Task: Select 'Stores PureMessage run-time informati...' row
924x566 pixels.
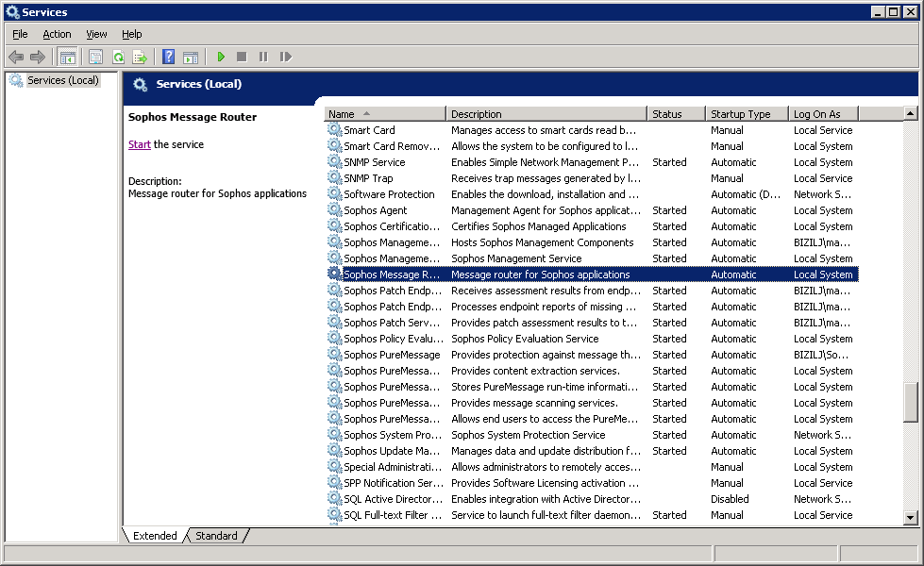Action: tap(592, 387)
